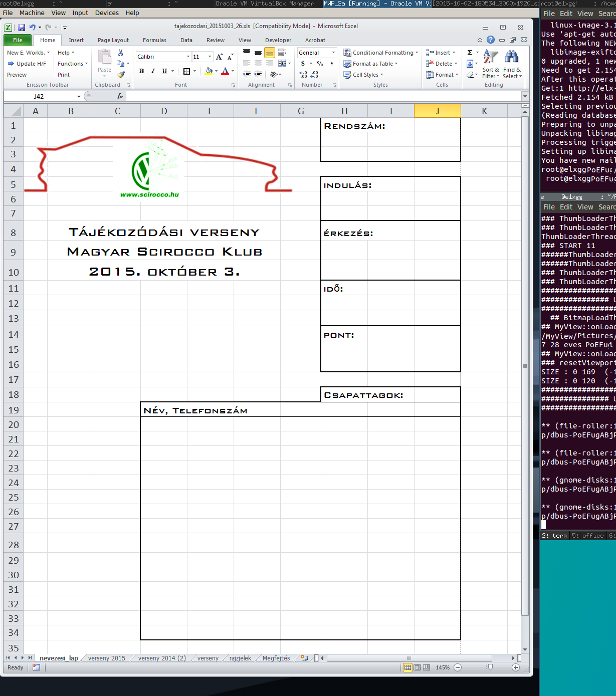Click the Paste clipboard icon
The height and width of the screenshot is (696, 616).
coord(105,58)
